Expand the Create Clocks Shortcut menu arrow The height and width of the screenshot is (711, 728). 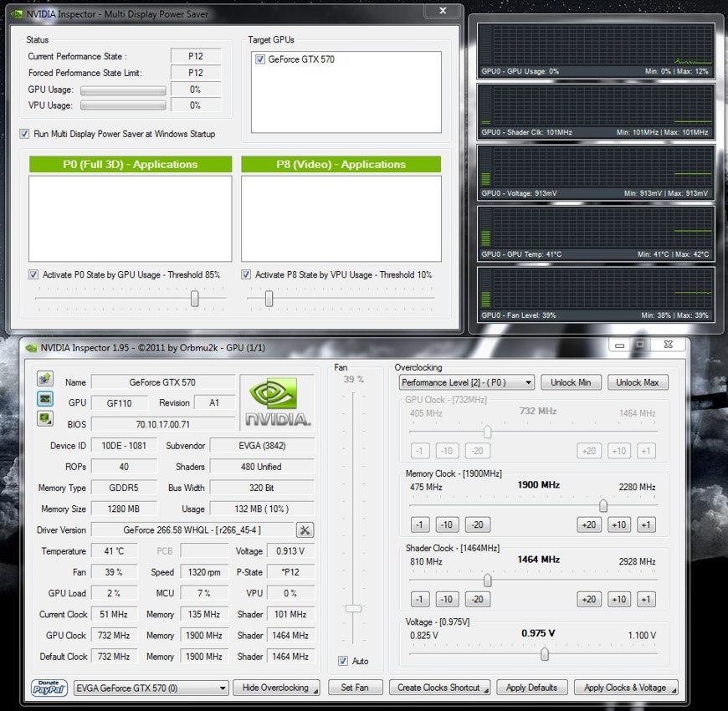tap(485, 690)
